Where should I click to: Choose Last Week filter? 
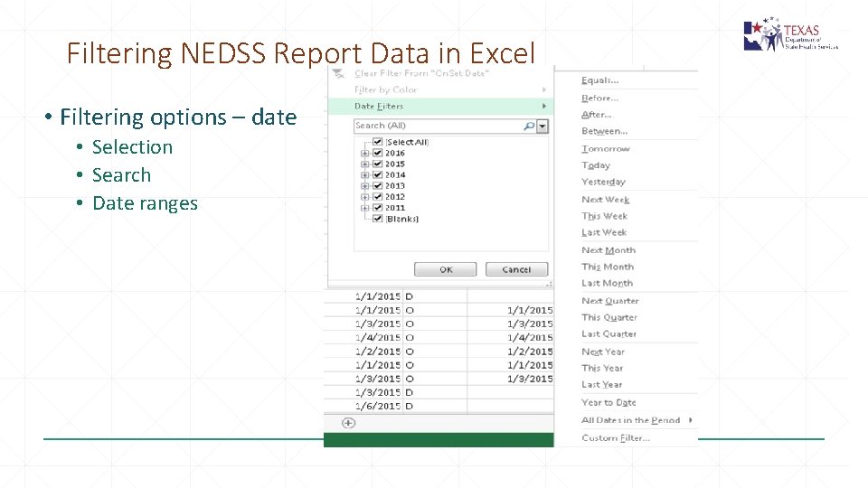pos(604,232)
